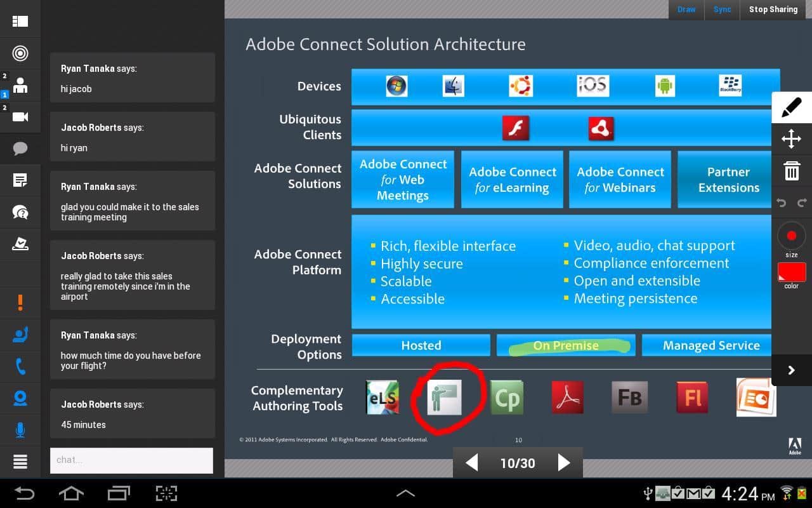Image resolution: width=812 pixels, height=508 pixels.
Task: Toggle the microphone on or off
Action: coord(20,430)
